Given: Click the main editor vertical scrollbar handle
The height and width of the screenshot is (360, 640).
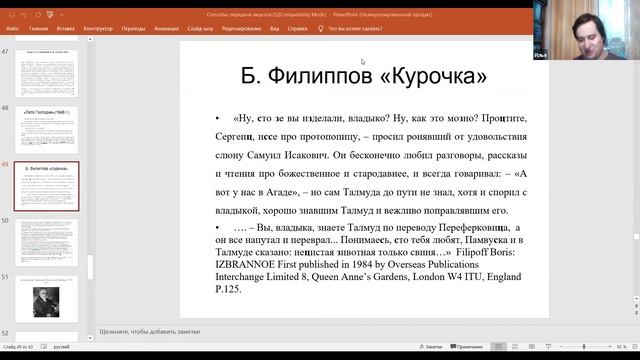Looking at the screenshot, I should tap(636, 237).
